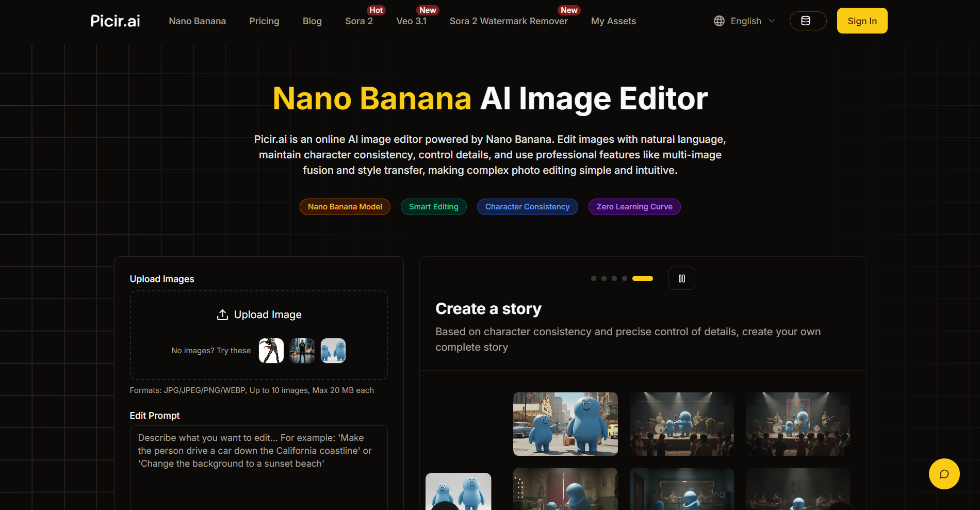The height and width of the screenshot is (510, 980).
Task: Choose the blue creatures sample image
Action: 333,351
